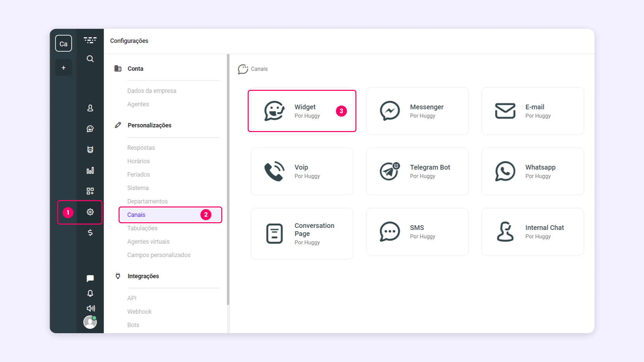Open Tabulações settings entry
Screen dimensions: 644x362
[142, 228]
